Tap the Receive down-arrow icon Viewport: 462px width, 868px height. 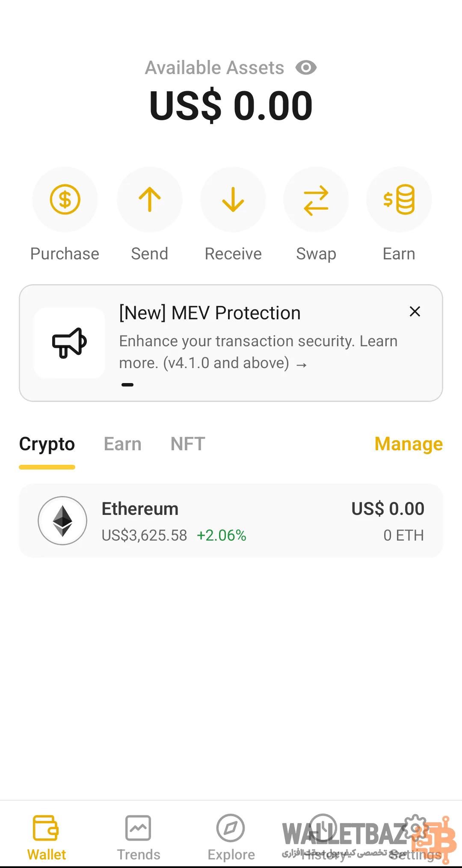click(233, 199)
